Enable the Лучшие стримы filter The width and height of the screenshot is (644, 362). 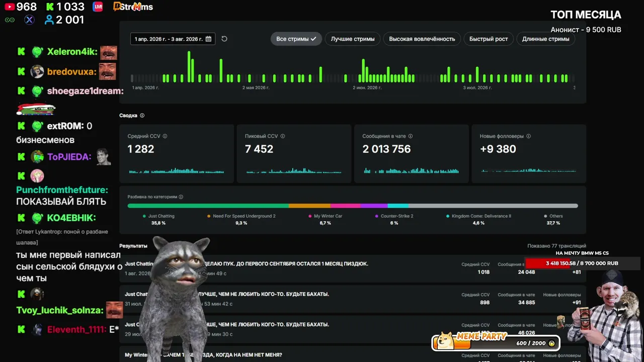pyautogui.click(x=353, y=39)
